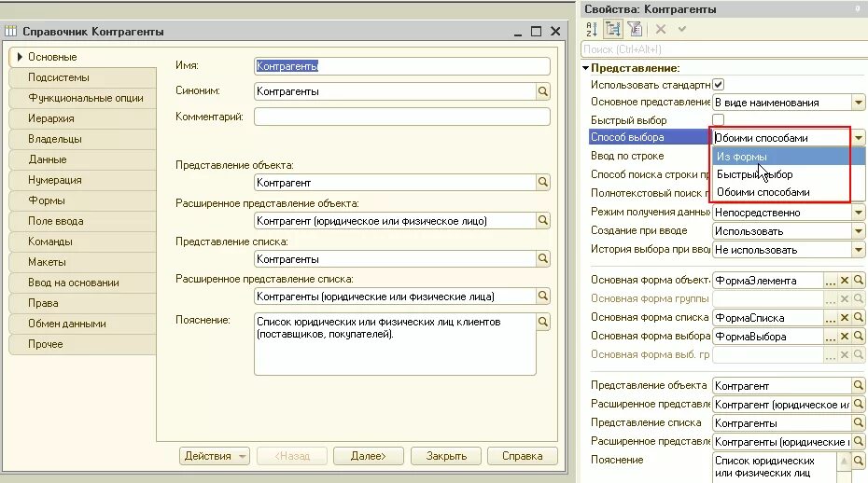Collapse the Представление section triangle
Image resolution: width=868 pixels, height=483 pixels.
point(586,68)
